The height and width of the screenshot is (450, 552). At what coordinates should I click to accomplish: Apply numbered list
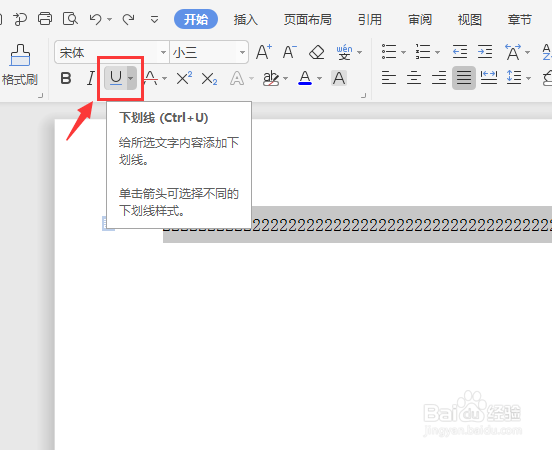pyautogui.click(x=423, y=52)
